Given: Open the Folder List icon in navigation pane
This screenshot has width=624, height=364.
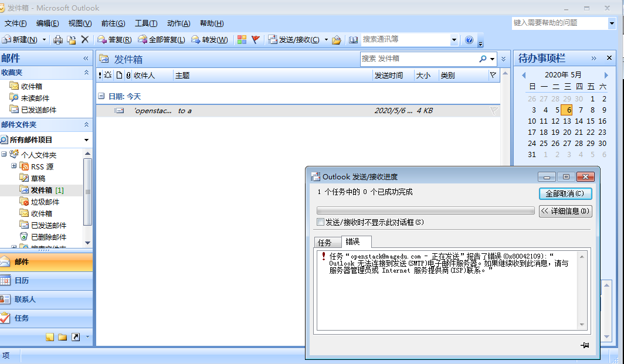Looking at the screenshot, I should 63,338.
